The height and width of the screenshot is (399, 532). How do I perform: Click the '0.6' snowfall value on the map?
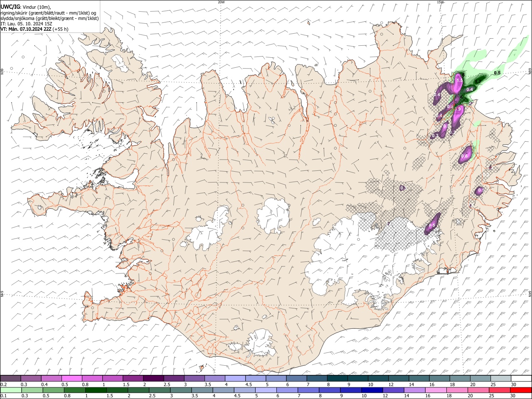coord(465,156)
